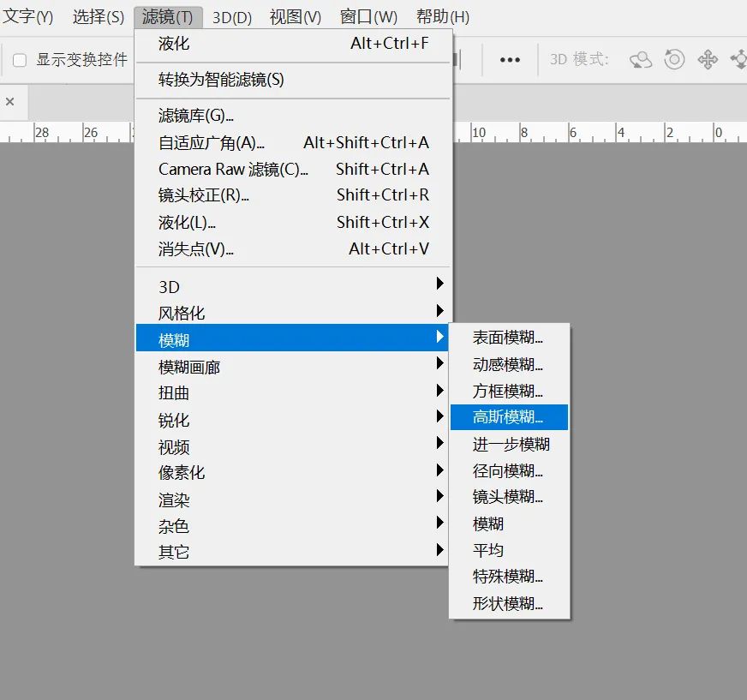Screen dimensions: 747x700
Task: Expand the 杂色 submenu
Action: [x=292, y=526]
